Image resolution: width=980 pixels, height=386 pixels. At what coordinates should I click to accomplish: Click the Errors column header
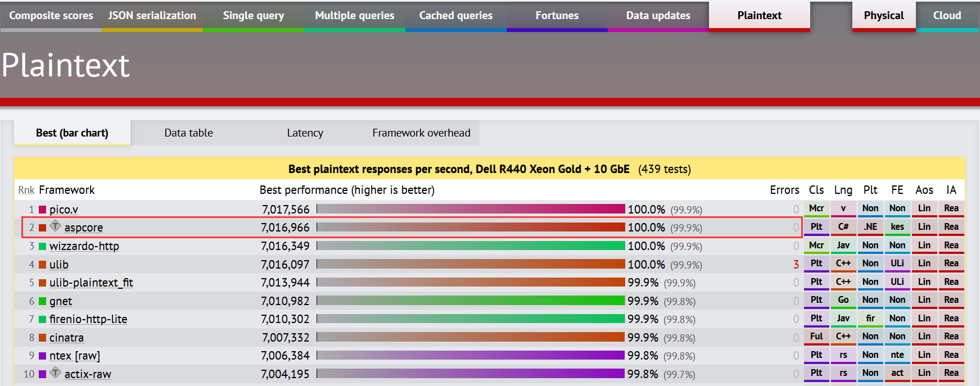[784, 190]
